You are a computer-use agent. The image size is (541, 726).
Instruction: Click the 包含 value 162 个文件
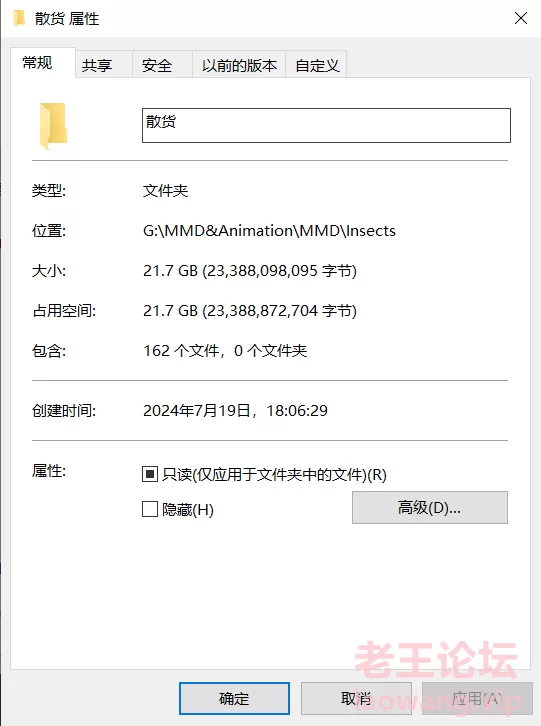pyautogui.click(x=181, y=350)
